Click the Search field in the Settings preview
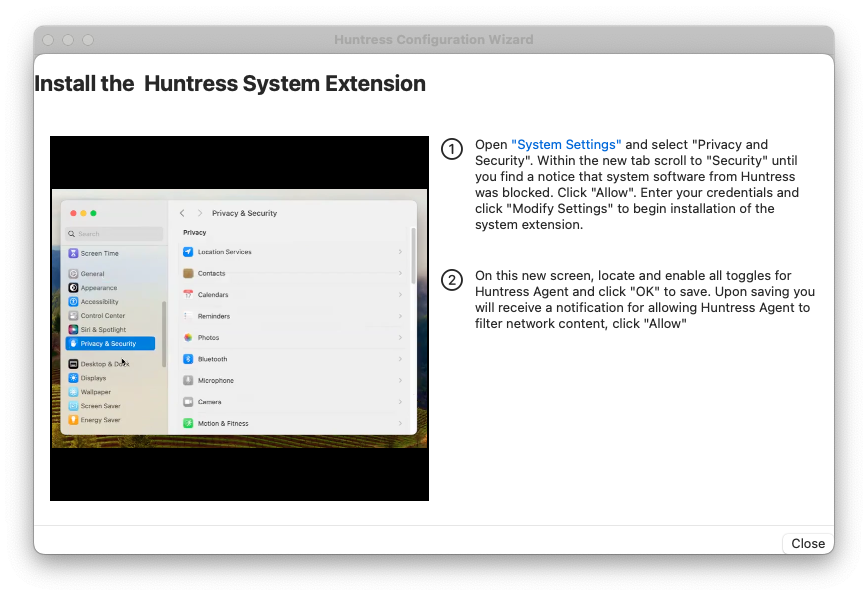Screen dimensions: 868x596 point(115,234)
